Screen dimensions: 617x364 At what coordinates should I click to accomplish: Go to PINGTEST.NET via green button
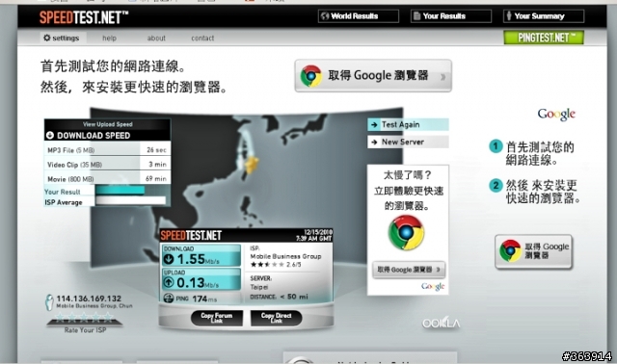544,38
